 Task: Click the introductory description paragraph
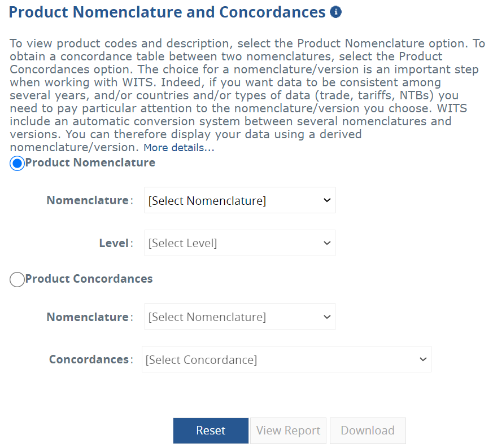(246, 95)
